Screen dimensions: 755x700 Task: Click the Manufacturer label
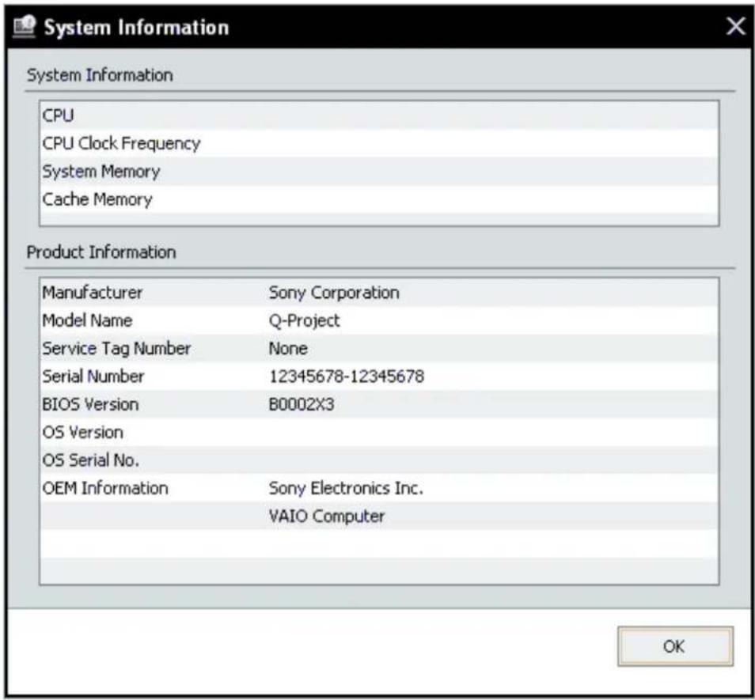[x=92, y=293]
